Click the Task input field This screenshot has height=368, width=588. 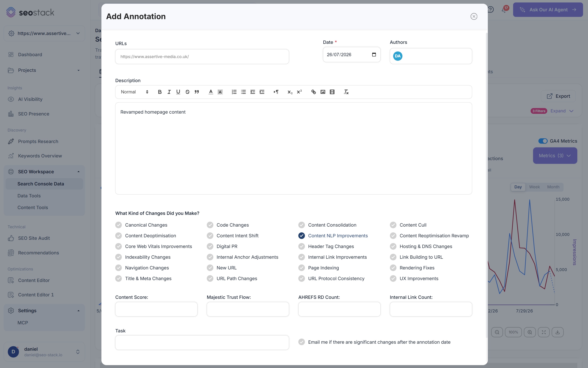coord(202,343)
